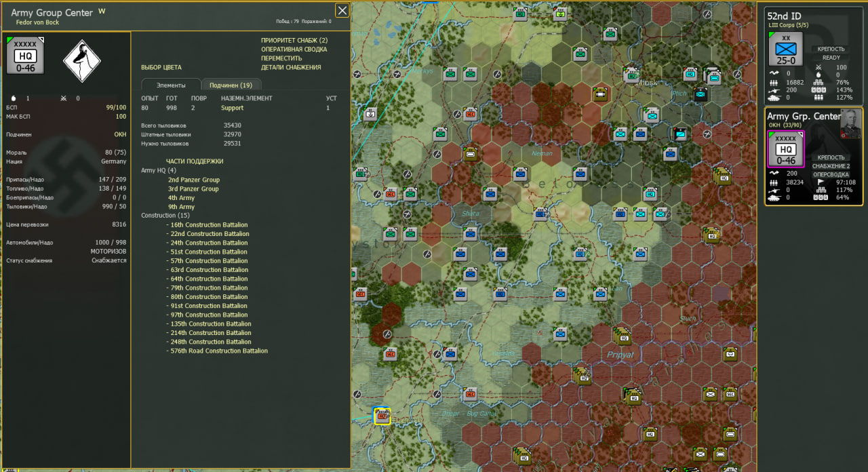This screenshot has width=868, height=472.
Task: Click the 52nd ID blue infantry counter 25-0
Action: tap(786, 49)
